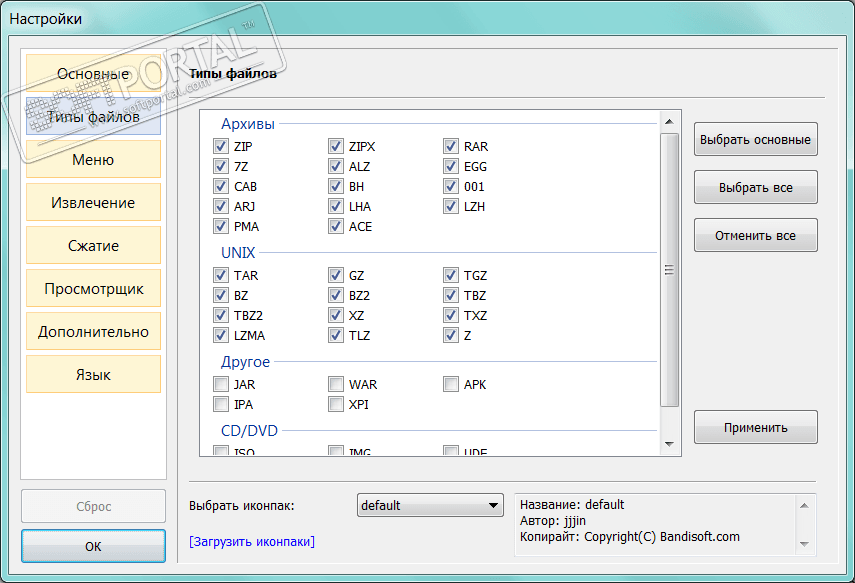Uncheck the ALZ checkbox
This screenshot has height=583, width=855.
[336, 166]
